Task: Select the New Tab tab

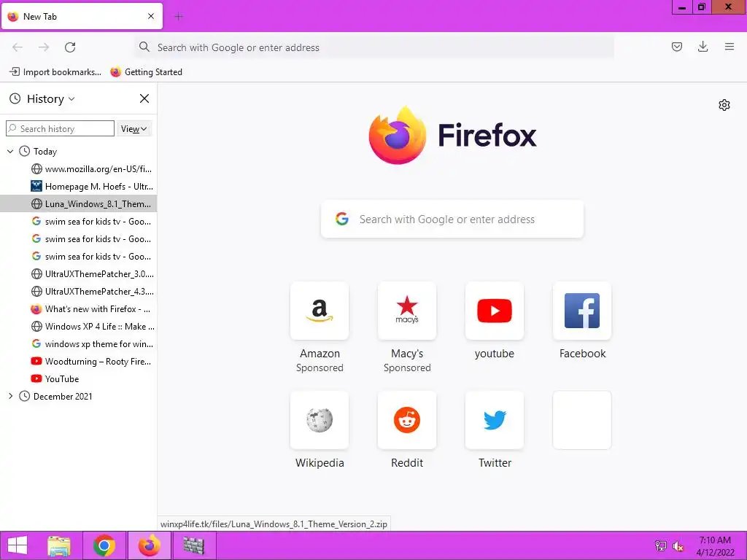Action: point(82,16)
